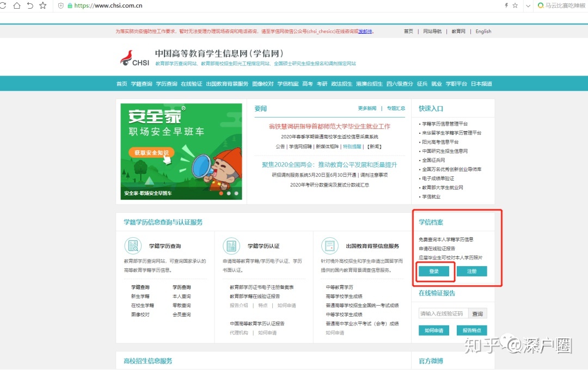Click the browser undo back arrow icon
The image size is (588, 370).
[x=30, y=5]
